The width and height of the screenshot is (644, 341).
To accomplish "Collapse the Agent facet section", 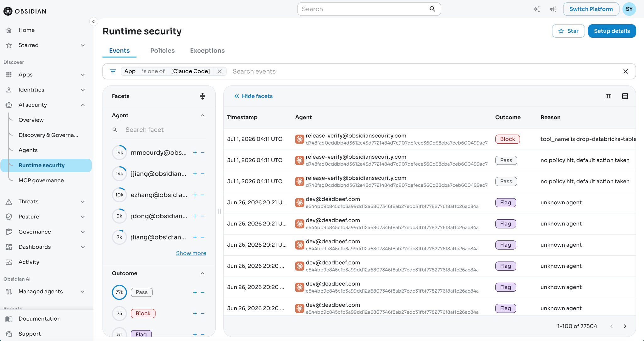I will pyautogui.click(x=203, y=116).
